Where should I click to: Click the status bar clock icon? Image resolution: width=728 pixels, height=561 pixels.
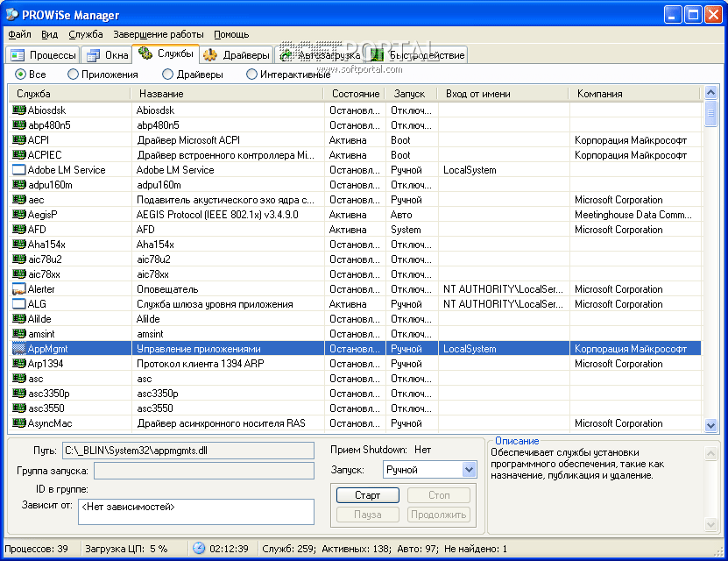[199, 548]
